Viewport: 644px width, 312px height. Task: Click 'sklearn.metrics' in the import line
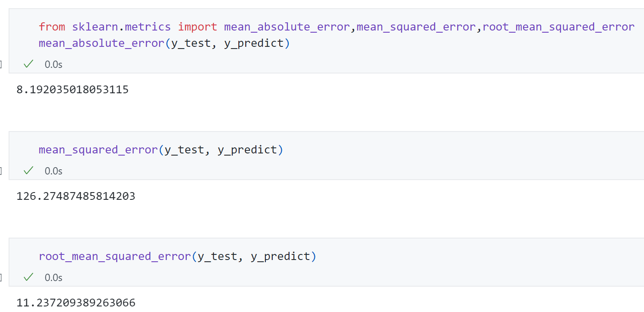tap(121, 27)
